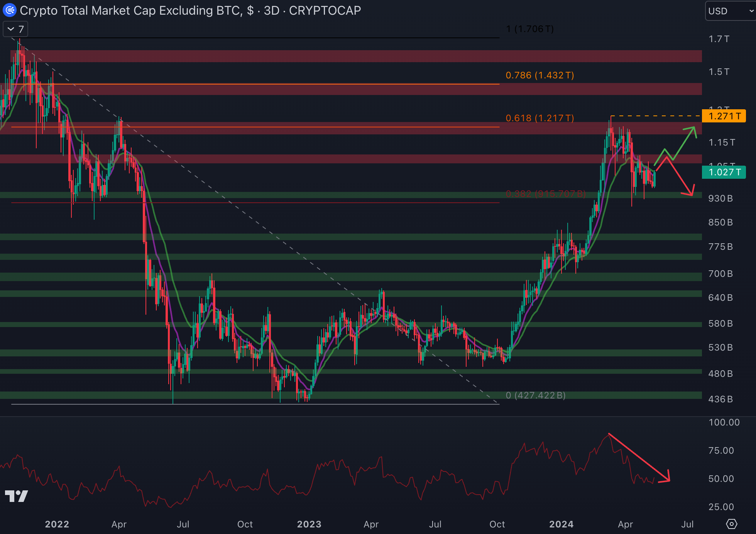Screen dimensions: 756x534
Task: Select the red downward price arrow drawing
Action: click(x=678, y=176)
